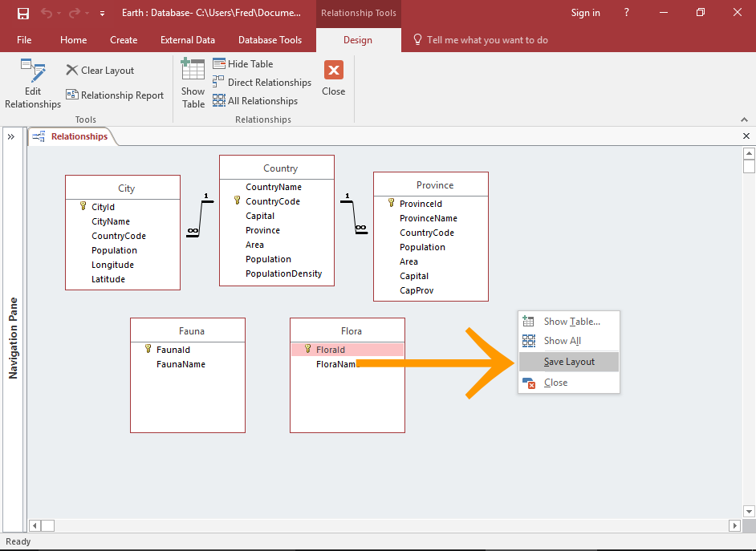Click the Save icon in quick access toolbar

[22, 14]
